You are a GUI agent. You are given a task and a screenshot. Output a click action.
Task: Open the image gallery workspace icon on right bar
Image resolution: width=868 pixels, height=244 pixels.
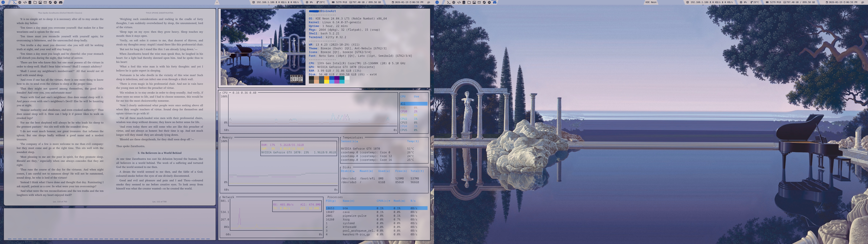point(474,2)
